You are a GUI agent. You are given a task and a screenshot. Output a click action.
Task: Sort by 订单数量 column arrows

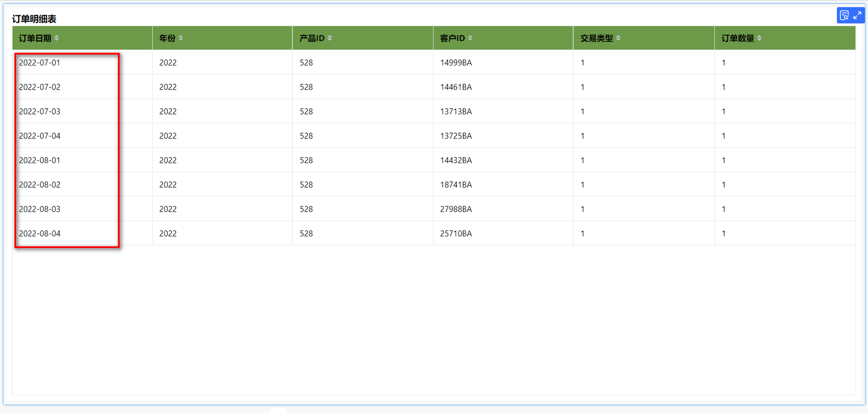pyautogui.click(x=759, y=38)
